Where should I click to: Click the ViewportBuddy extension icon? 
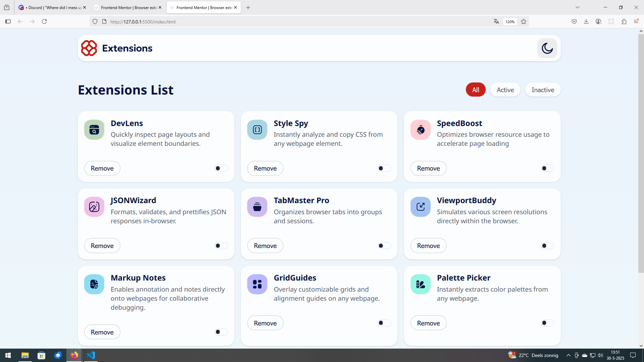420,207
